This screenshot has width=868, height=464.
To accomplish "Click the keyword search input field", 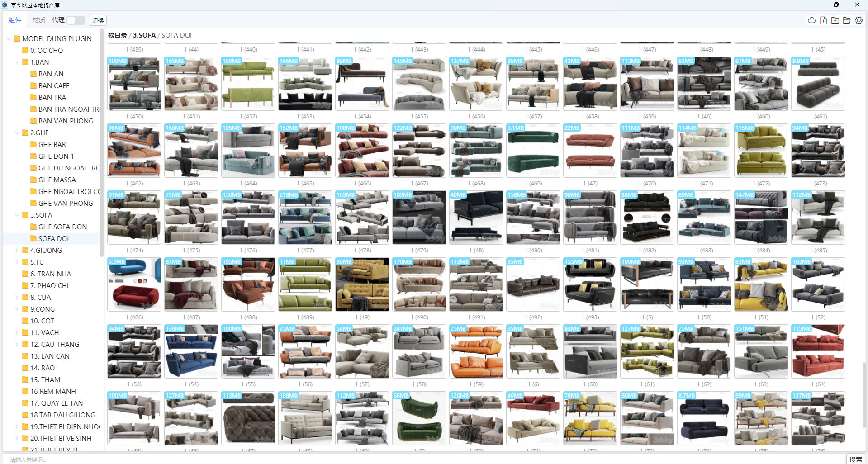I will [407, 459].
